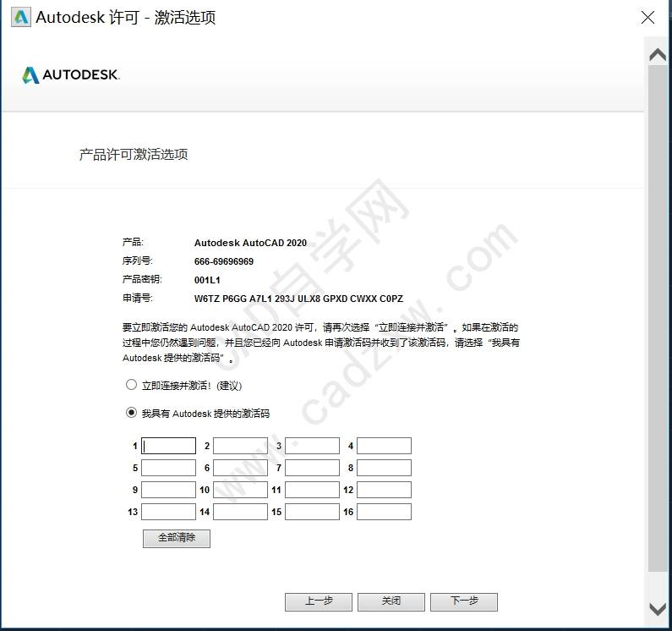Select the 立即连接并激活 radio option

[132, 385]
